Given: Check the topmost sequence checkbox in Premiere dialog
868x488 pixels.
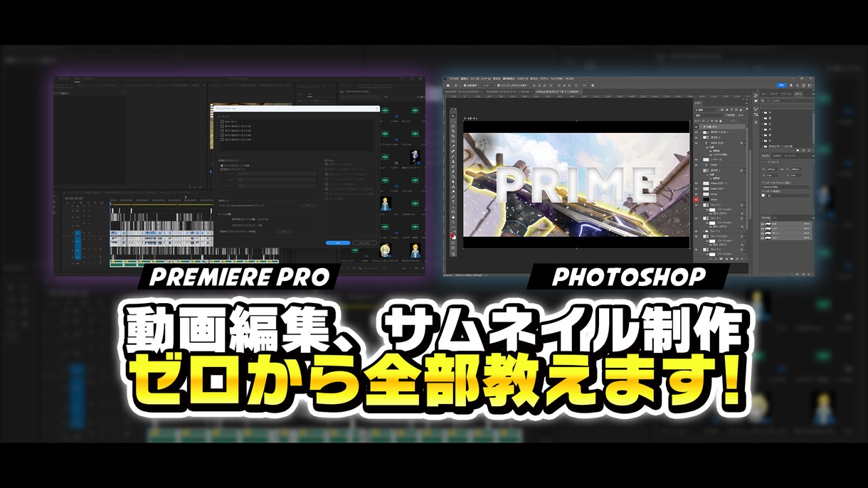Looking at the screenshot, I should coord(222,122).
